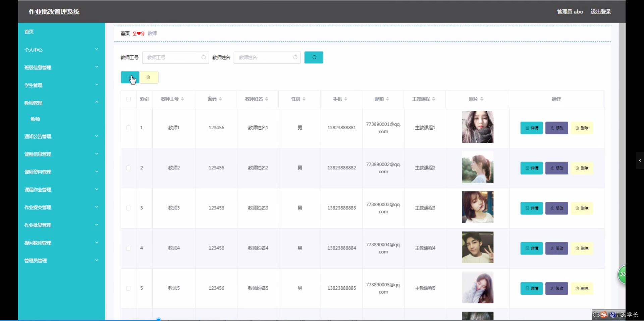644x321 pixels.
Task: Click sort arrows on 邮箱 column header
Action: (x=388, y=99)
